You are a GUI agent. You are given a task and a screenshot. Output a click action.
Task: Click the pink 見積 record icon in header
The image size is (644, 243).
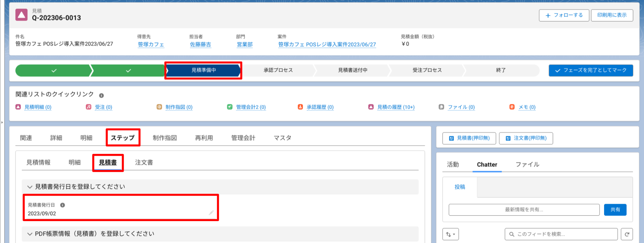click(22, 15)
